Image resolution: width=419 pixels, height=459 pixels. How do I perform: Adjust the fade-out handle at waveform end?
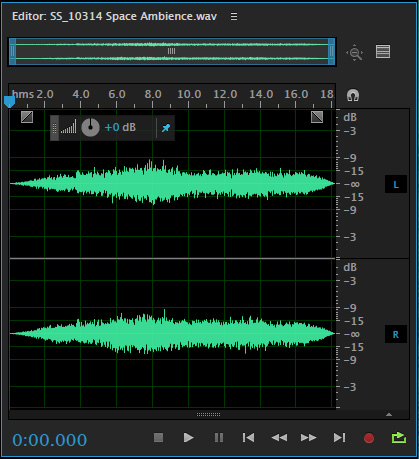317,117
